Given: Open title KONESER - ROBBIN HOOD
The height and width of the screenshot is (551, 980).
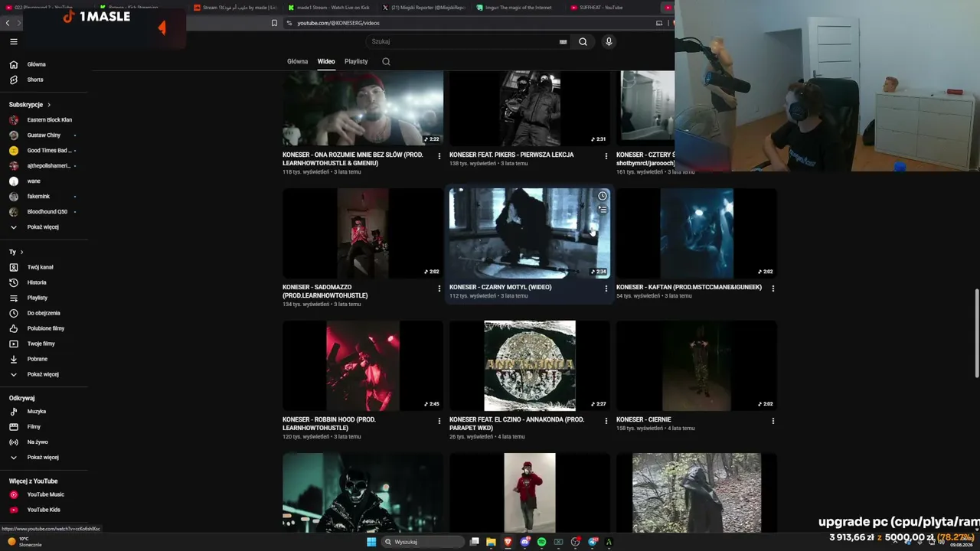Looking at the screenshot, I should 328,424.
